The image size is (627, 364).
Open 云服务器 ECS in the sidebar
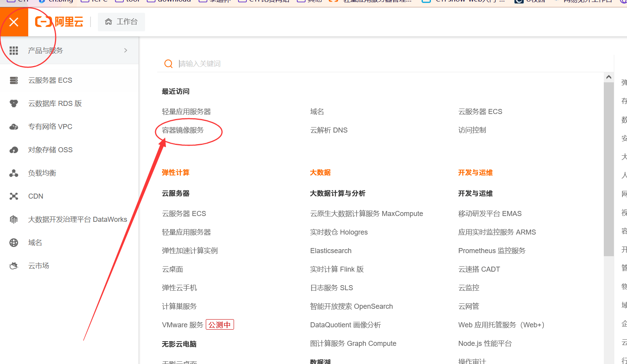pos(50,80)
